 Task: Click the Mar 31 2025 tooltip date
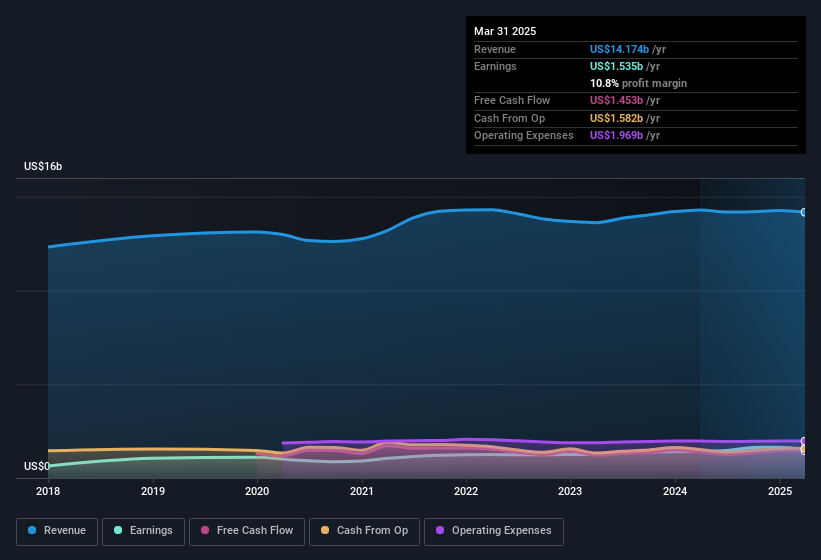coord(505,31)
